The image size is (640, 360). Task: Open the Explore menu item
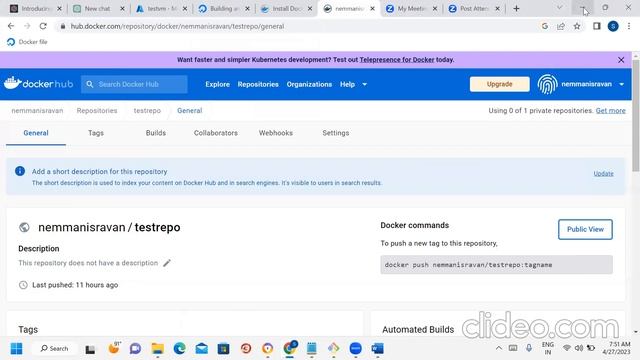(x=218, y=84)
